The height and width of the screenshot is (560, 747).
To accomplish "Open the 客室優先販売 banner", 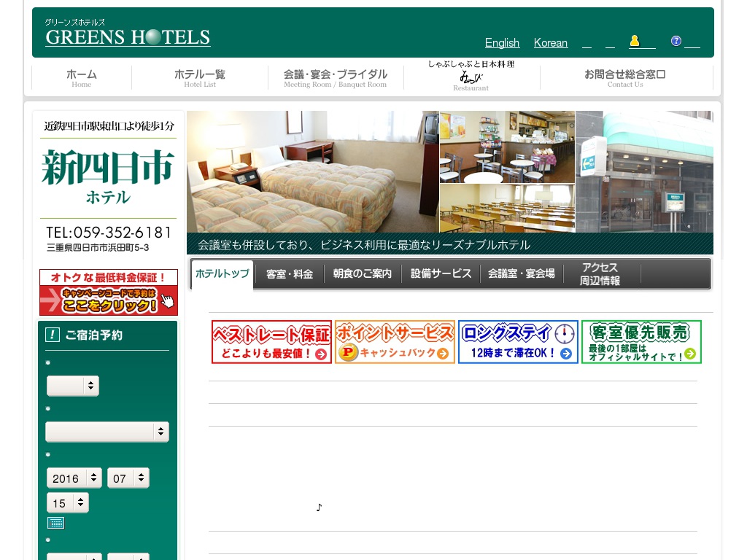I will point(642,342).
